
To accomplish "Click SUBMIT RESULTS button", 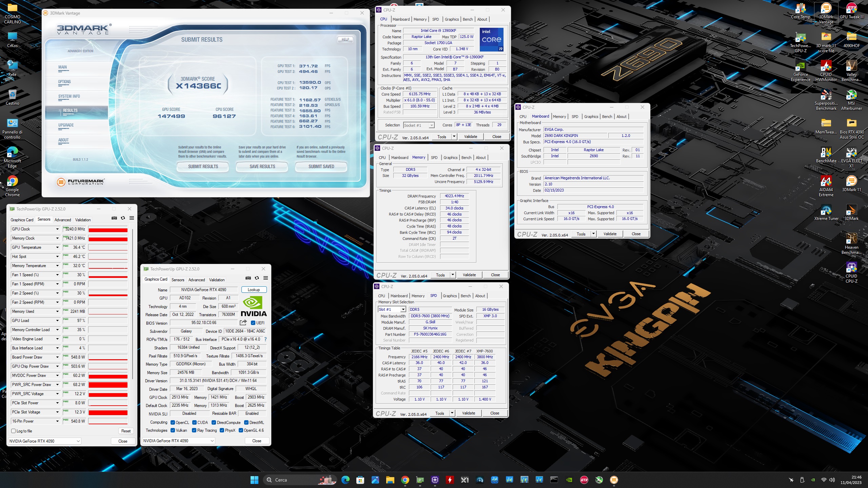I will click(203, 166).
